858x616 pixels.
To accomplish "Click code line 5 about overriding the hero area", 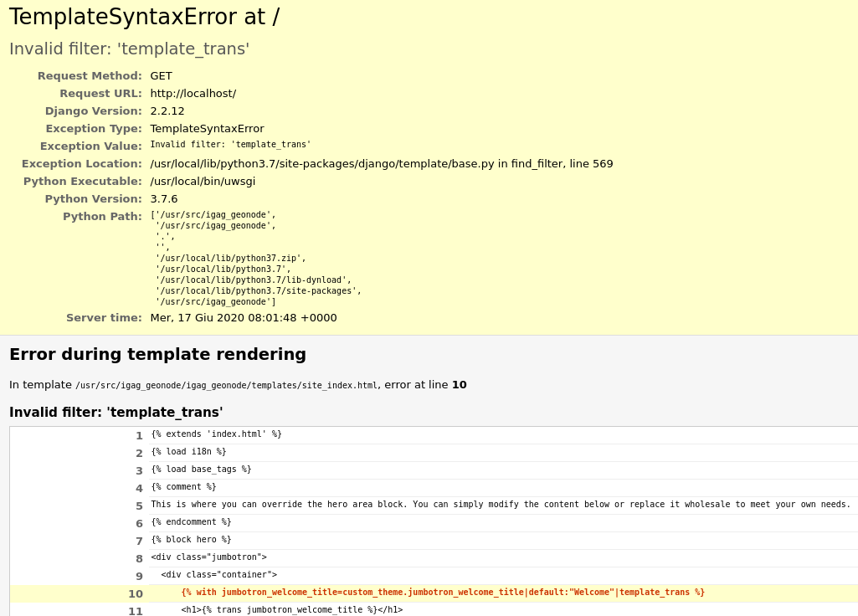I will pyautogui.click(x=501, y=504).
